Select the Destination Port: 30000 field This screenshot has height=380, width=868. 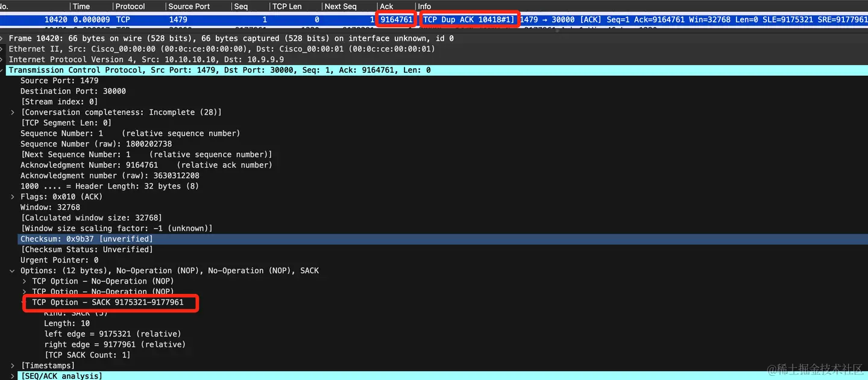tap(73, 92)
